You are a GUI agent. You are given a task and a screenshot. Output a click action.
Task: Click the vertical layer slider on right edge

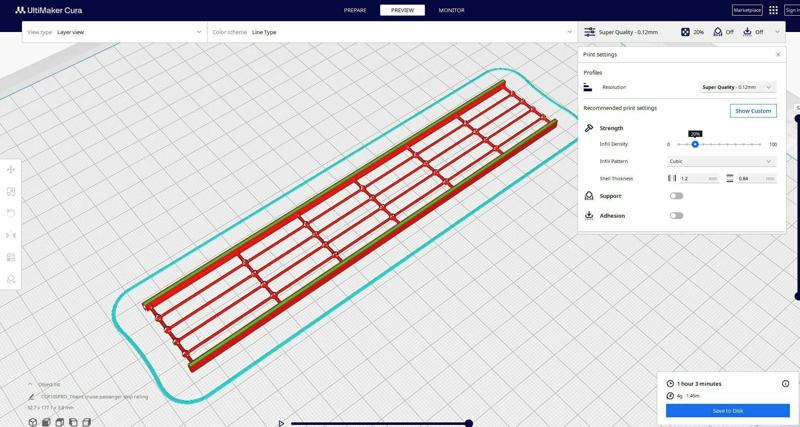point(798,208)
